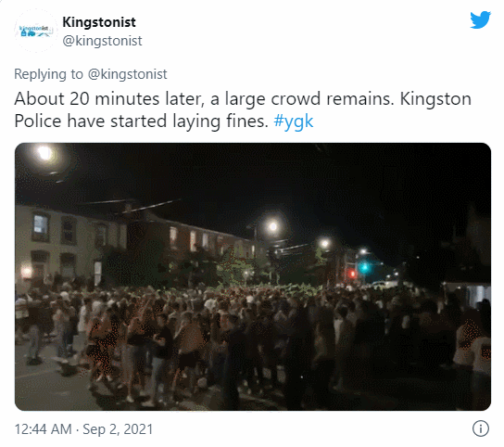Open the @kingstonist handle under the name
The width and height of the screenshot is (504, 447).
click(102, 41)
